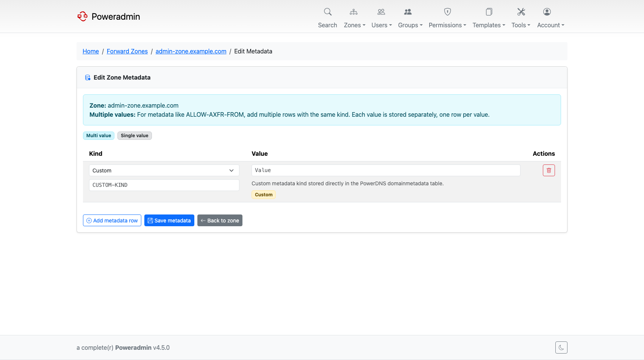Click the Search magnifier icon

[x=328, y=12]
